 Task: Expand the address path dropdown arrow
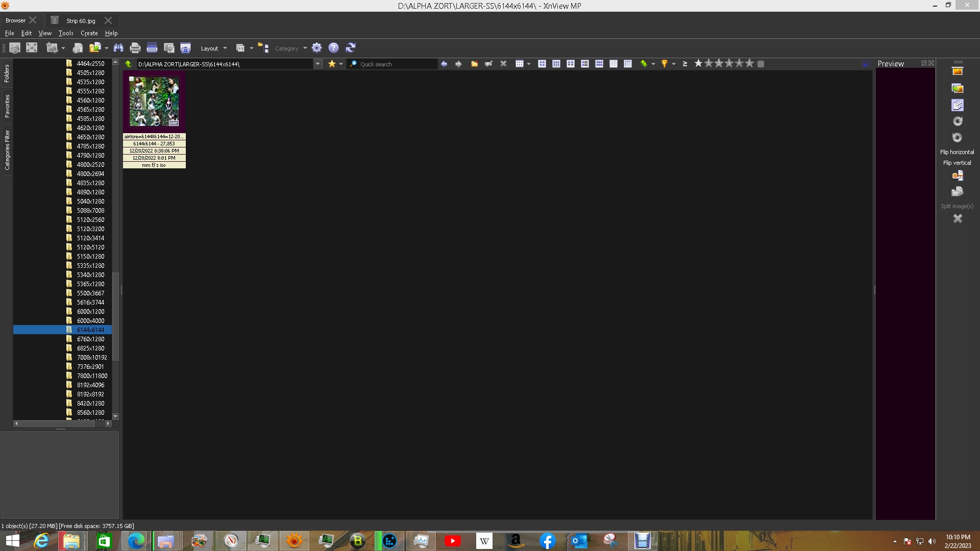(x=317, y=64)
